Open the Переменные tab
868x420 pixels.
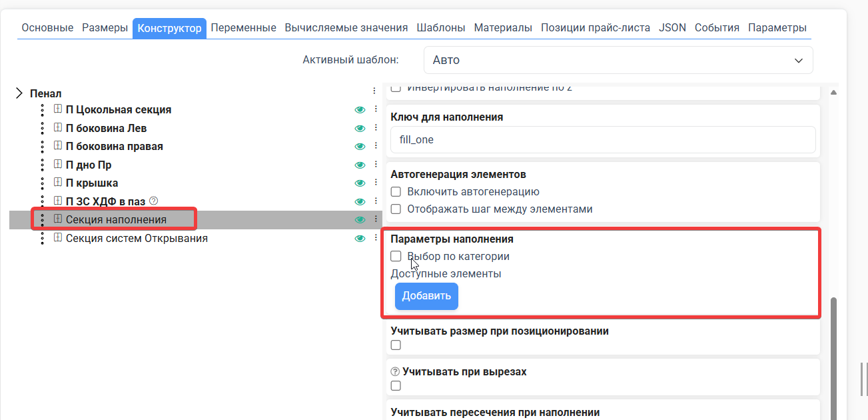point(244,28)
